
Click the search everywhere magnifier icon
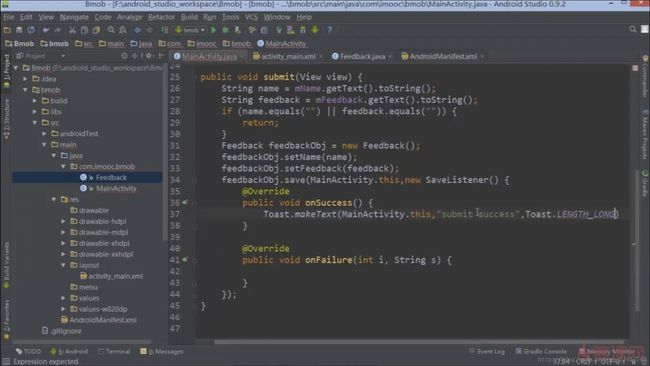point(633,29)
